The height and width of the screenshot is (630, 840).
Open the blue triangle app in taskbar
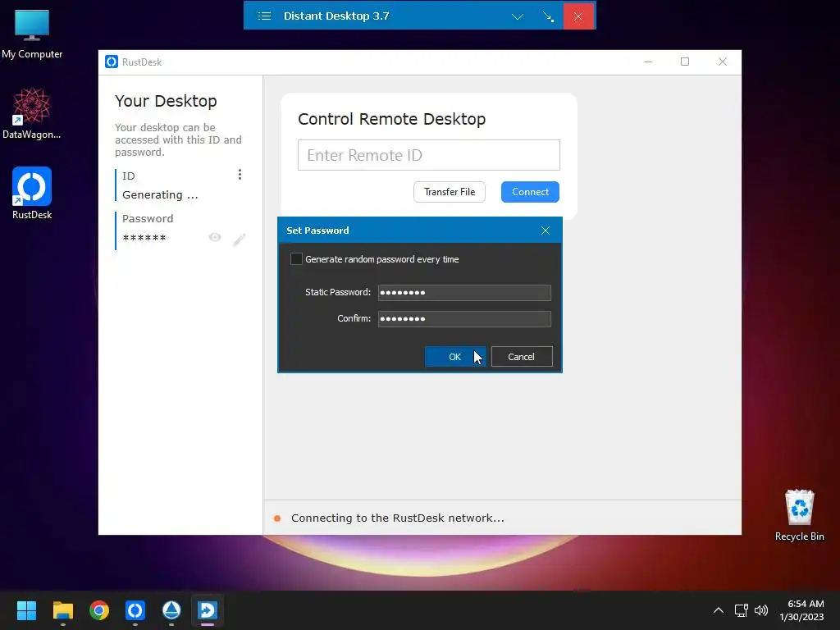(x=171, y=610)
